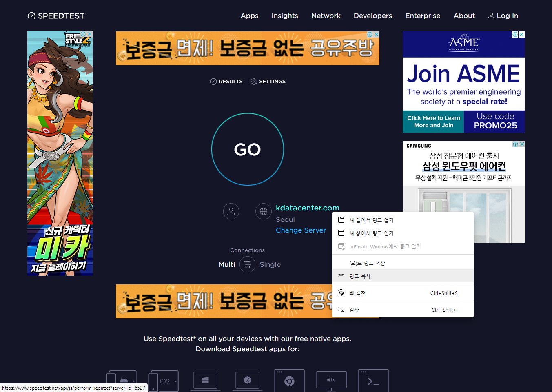Choose 'Save link as' (으로 링크 저장)
The height and width of the screenshot is (392, 552).
pyautogui.click(x=403, y=263)
